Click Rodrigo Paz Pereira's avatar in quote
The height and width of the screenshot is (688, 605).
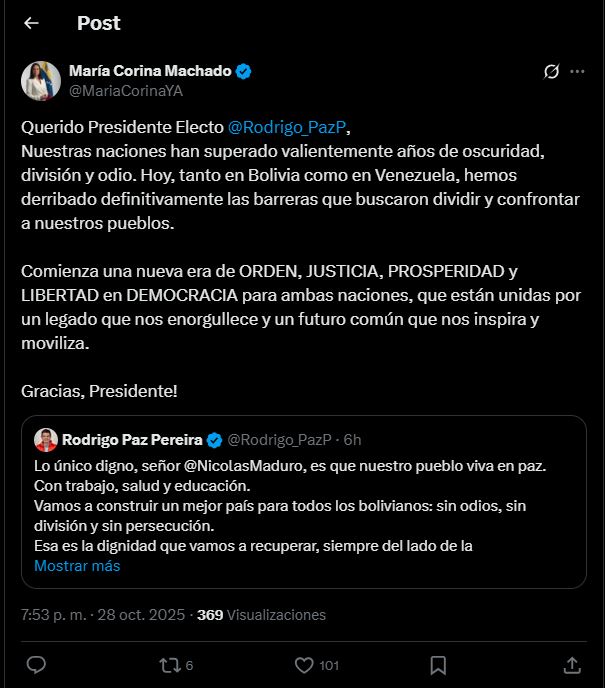(45, 440)
